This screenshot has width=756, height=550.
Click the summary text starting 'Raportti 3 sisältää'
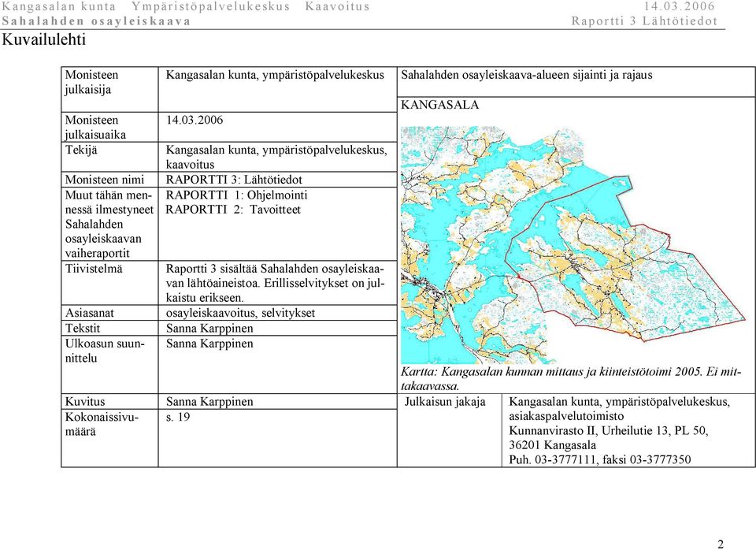[275, 283]
